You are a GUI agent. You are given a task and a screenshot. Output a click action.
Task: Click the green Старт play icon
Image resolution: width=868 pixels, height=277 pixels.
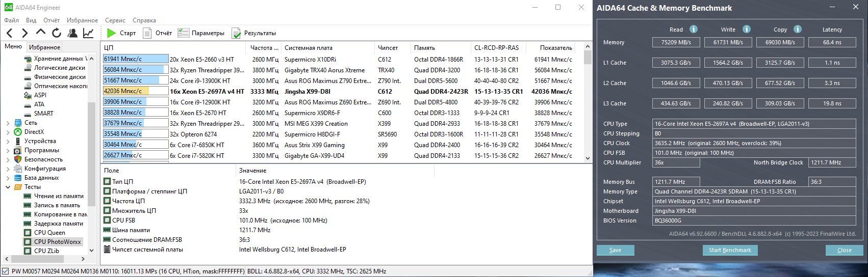[112, 33]
